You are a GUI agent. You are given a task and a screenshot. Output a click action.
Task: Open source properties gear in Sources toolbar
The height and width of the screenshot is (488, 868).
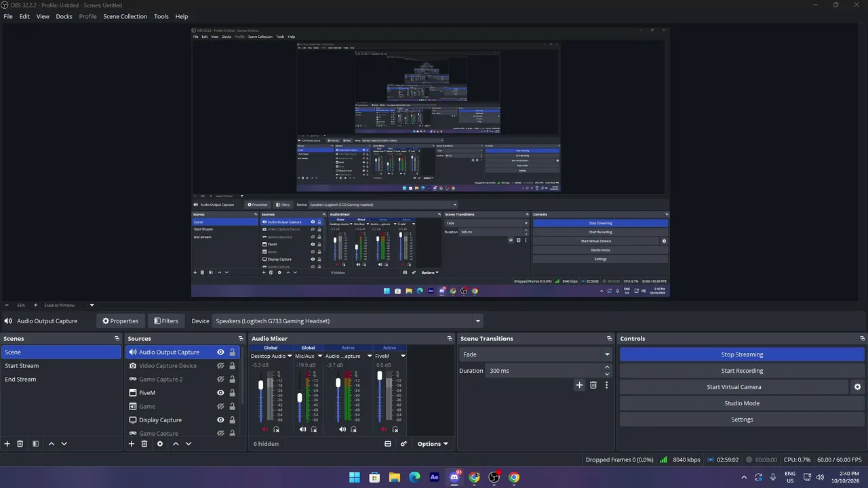tap(160, 444)
